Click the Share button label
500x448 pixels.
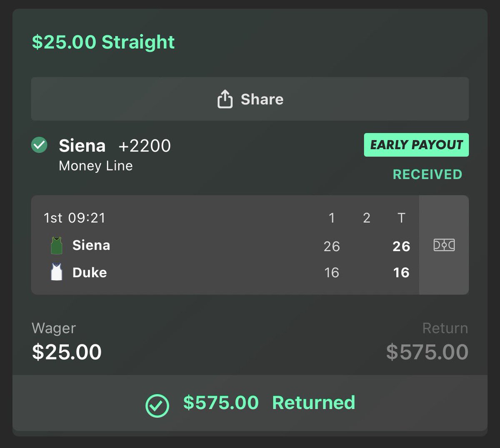click(262, 99)
